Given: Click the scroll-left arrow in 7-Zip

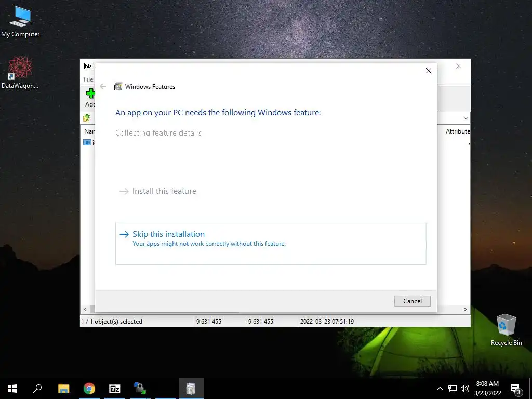Looking at the screenshot, I should pyautogui.click(x=85, y=309).
